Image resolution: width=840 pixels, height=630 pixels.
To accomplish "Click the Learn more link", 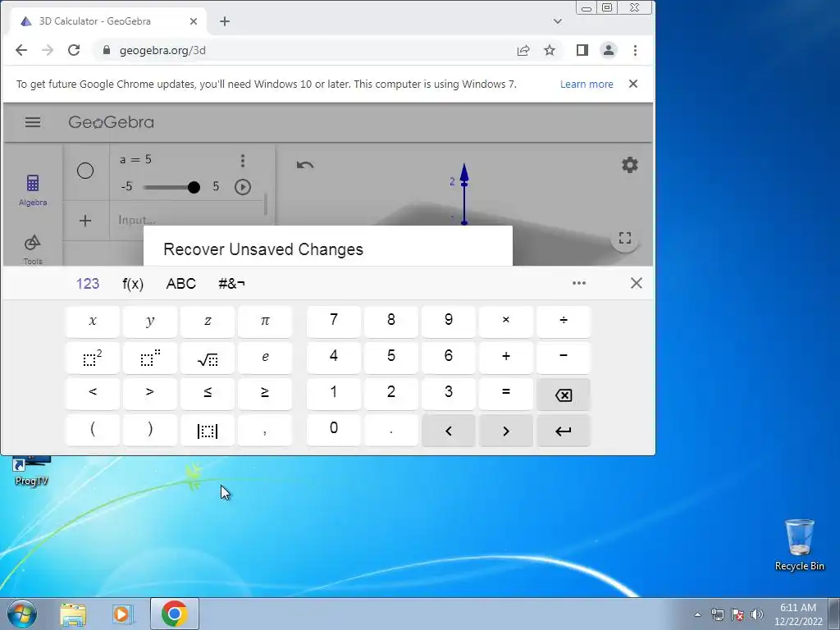I will [587, 84].
